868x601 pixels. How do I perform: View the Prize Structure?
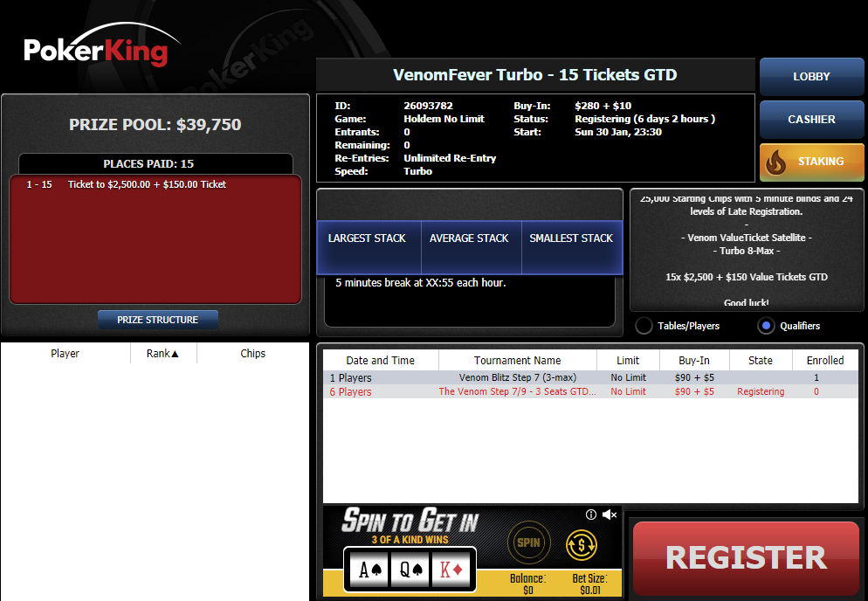point(158,320)
